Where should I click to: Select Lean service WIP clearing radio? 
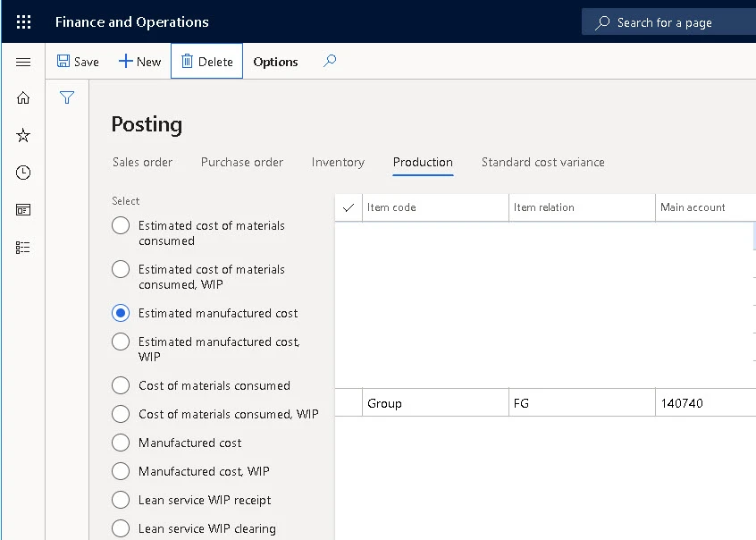click(121, 528)
